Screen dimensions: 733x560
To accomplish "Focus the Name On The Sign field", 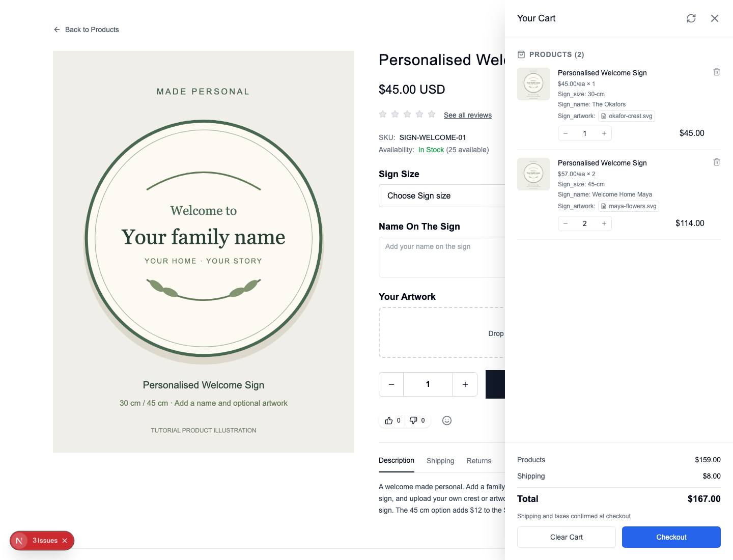I will [442, 257].
